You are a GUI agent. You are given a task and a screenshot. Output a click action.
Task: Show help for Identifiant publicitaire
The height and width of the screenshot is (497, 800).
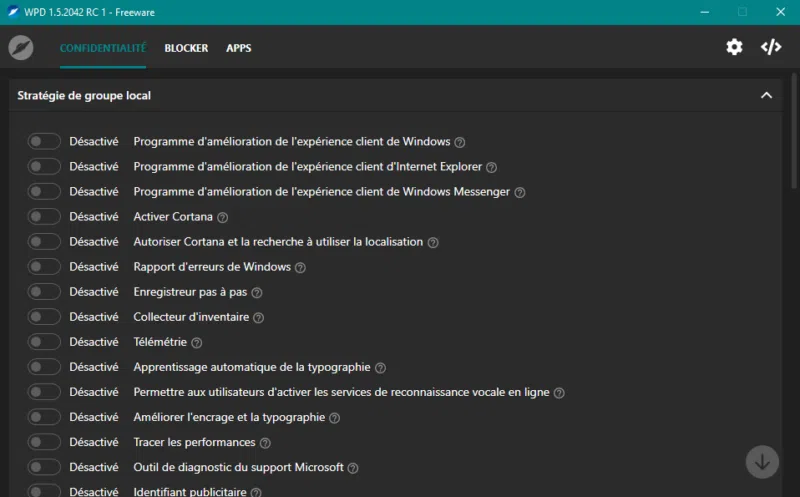(x=256, y=492)
